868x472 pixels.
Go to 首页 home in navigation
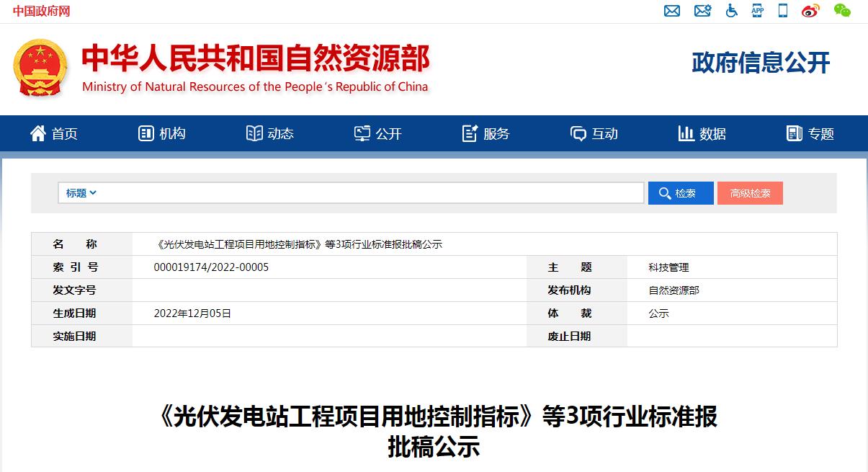coord(54,133)
